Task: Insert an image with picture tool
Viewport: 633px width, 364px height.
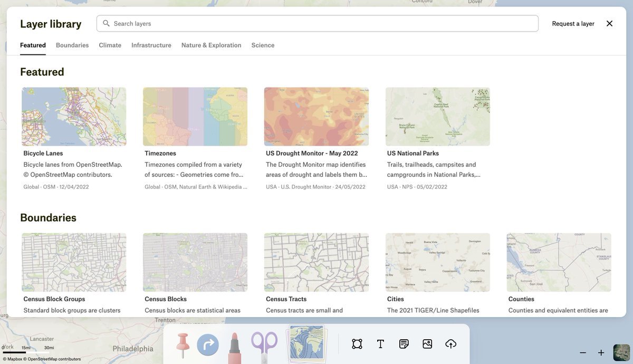Action: point(427,344)
